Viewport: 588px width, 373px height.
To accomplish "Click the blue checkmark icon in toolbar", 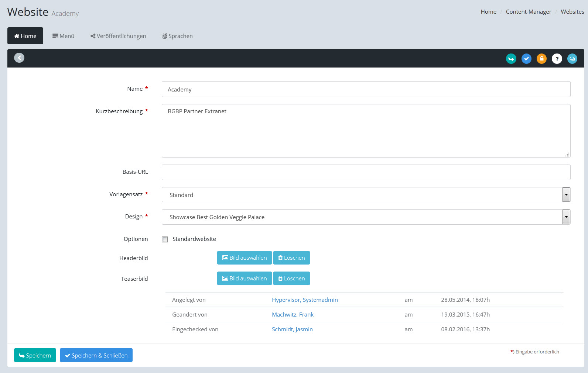I will (x=526, y=59).
